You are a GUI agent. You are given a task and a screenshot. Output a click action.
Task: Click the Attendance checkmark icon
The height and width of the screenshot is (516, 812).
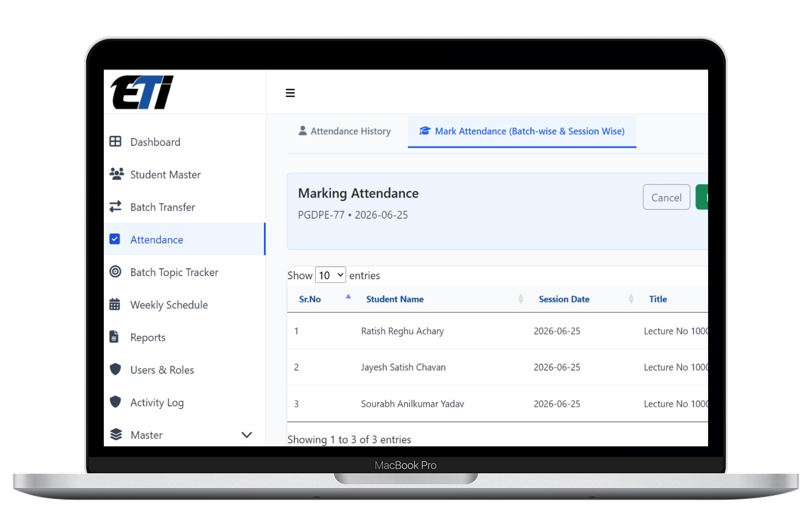[x=115, y=239]
